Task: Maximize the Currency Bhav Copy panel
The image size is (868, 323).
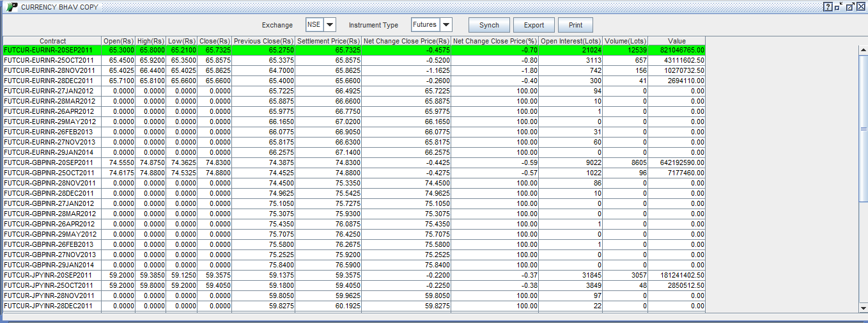Action: point(849,6)
